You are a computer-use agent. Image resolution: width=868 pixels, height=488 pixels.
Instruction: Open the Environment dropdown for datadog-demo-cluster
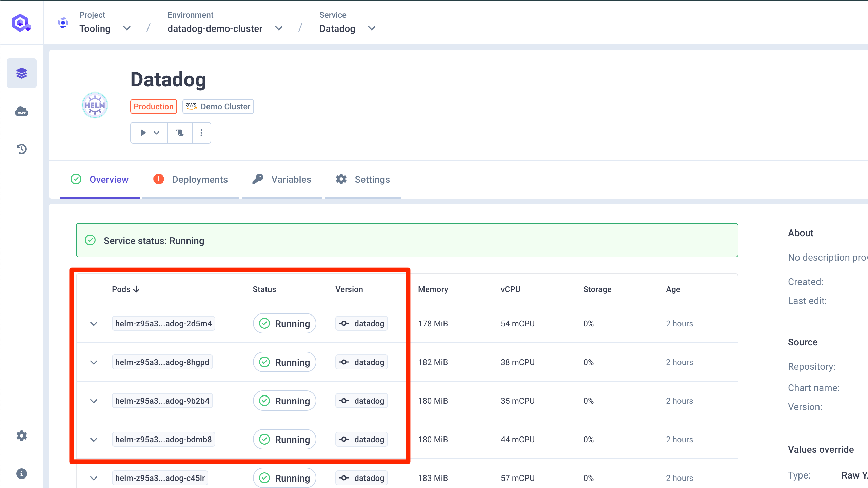click(x=279, y=28)
